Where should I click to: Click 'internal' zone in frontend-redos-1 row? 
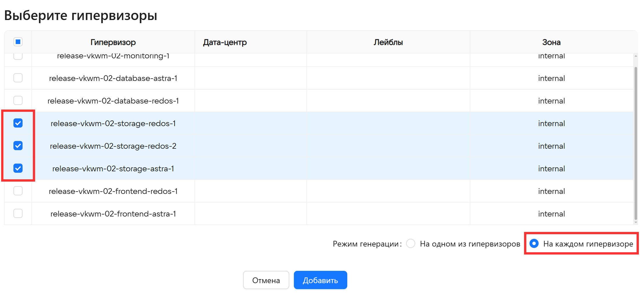(551, 191)
